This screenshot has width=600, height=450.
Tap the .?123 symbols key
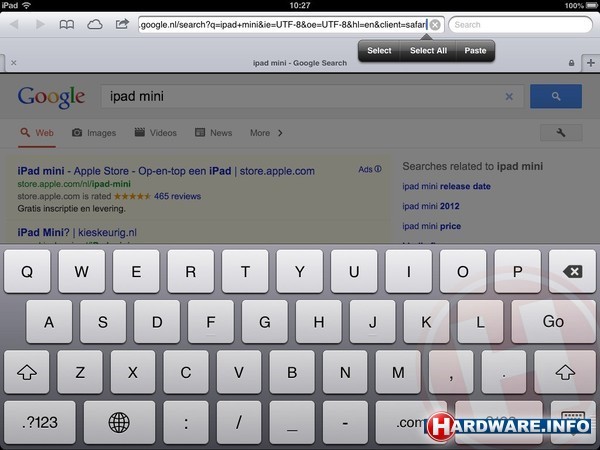(40, 422)
